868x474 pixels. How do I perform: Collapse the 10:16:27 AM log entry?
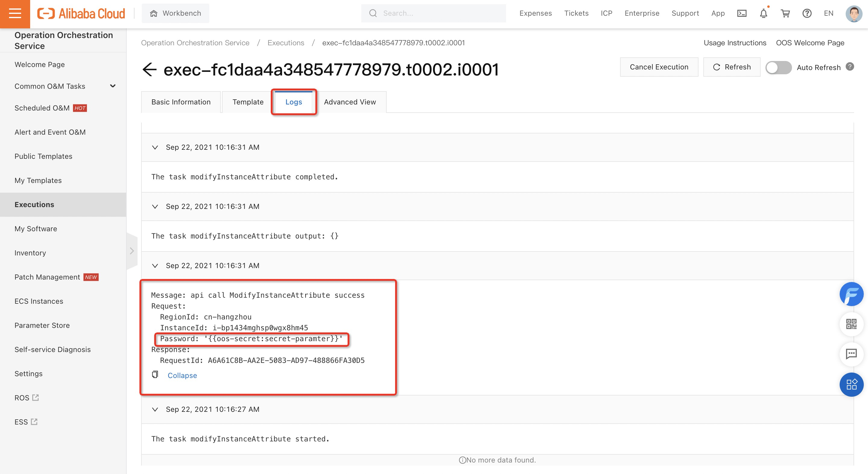click(155, 410)
